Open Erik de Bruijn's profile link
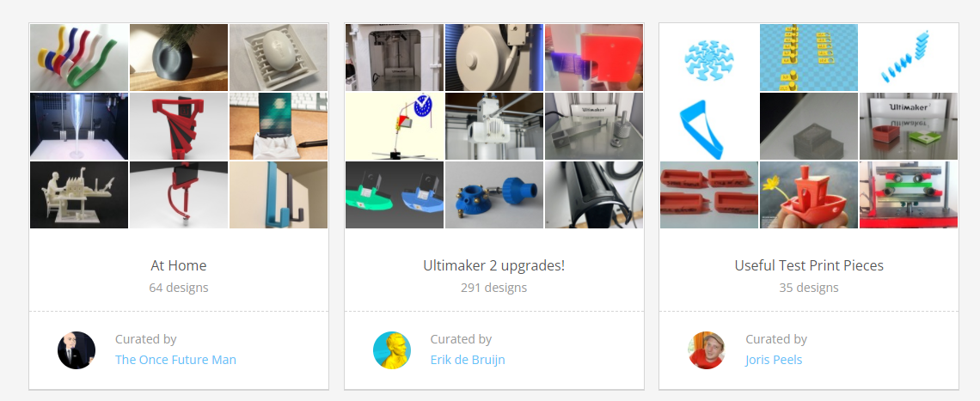 (468, 360)
